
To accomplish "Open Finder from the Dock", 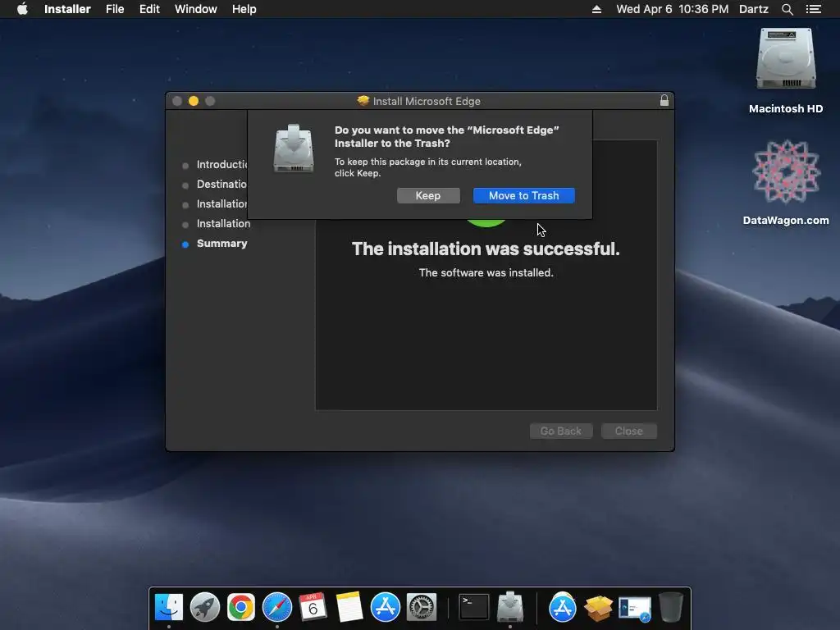I will tap(169, 607).
